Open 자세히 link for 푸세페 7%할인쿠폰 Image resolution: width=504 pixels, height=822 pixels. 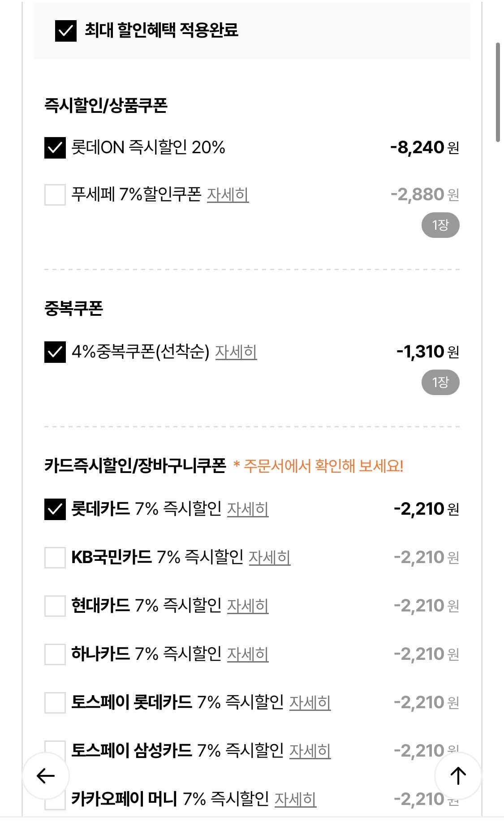tap(228, 195)
